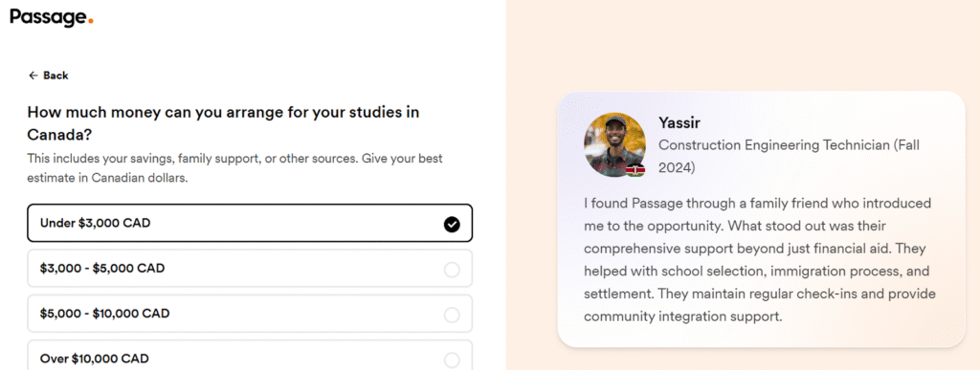
Task: Click the orange dot in Passage logo
Action: (x=91, y=21)
